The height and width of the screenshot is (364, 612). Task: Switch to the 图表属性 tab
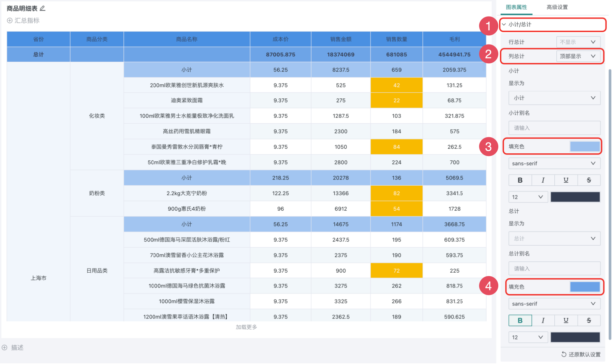[x=516, y=7]
